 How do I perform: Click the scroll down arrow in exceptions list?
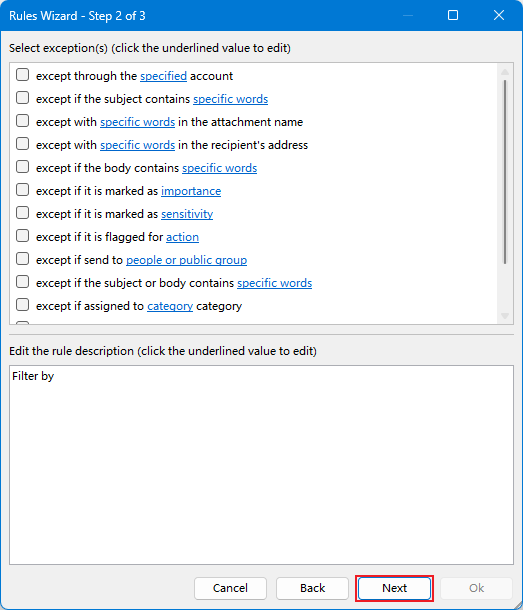(x=505, y=316)
